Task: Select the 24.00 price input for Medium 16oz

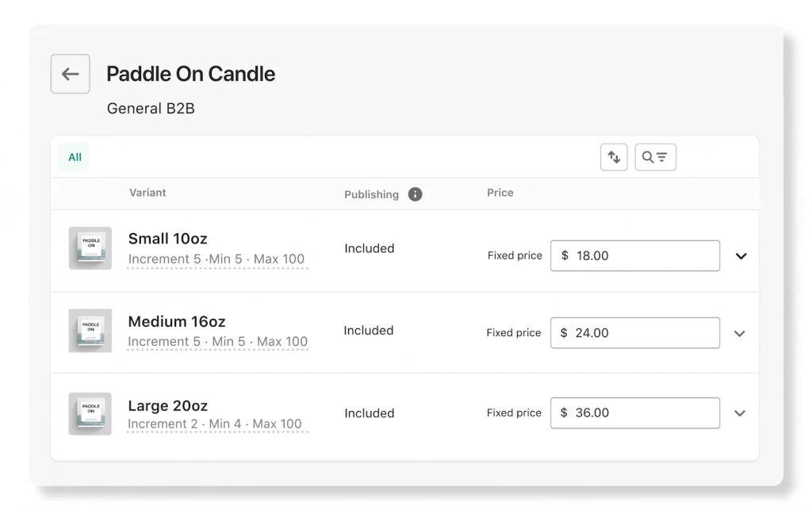Action: coord(634,332)
